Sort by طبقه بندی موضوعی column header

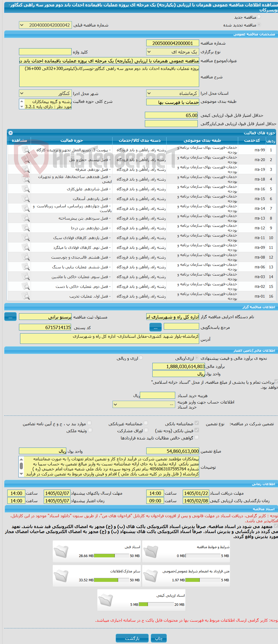(x=202, y=140)
